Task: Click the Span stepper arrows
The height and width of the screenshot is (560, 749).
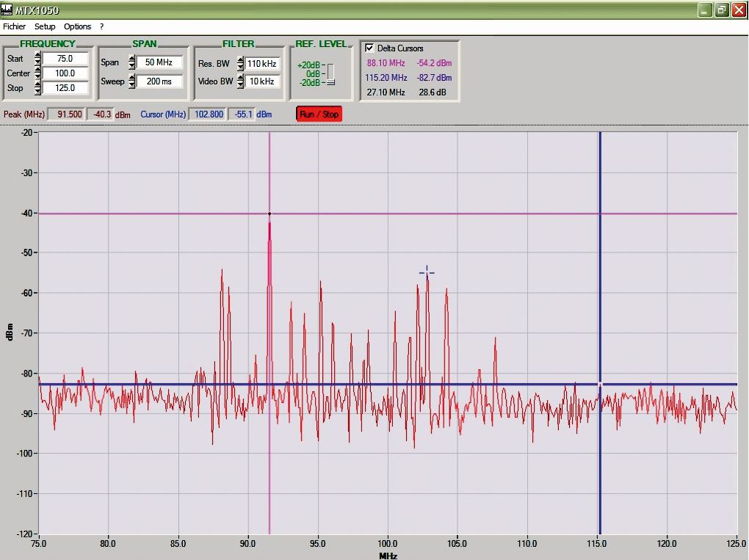Action: click(x=131, y=62)
